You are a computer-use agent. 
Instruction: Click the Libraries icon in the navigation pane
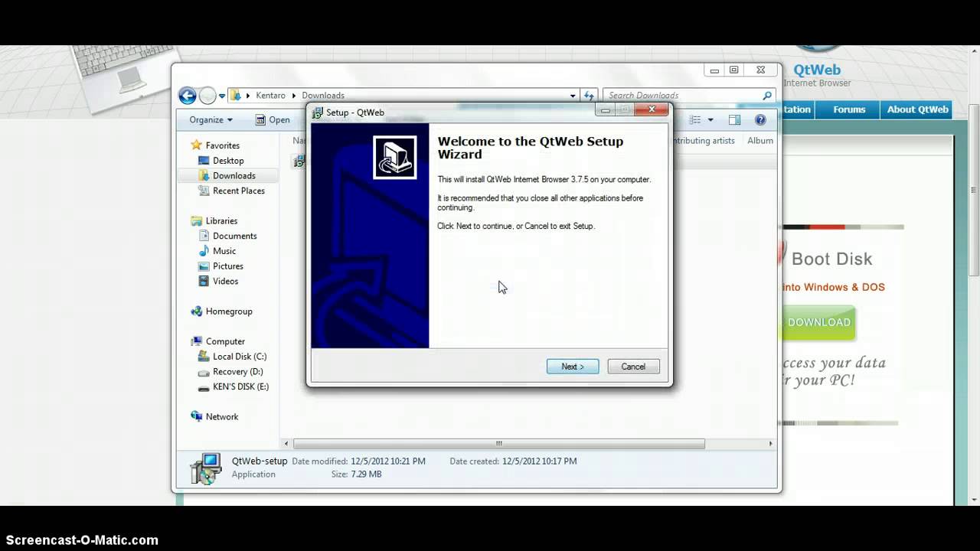pos(197,221)
